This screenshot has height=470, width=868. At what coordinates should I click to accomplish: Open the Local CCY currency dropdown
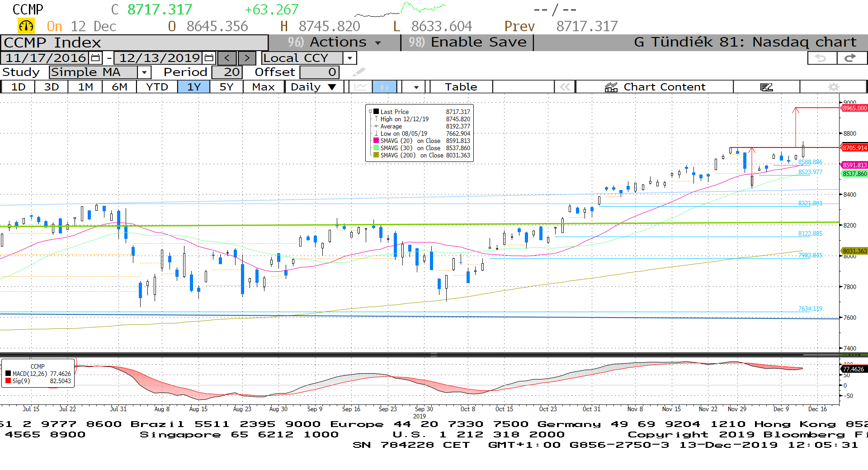[x=349, y=58]
